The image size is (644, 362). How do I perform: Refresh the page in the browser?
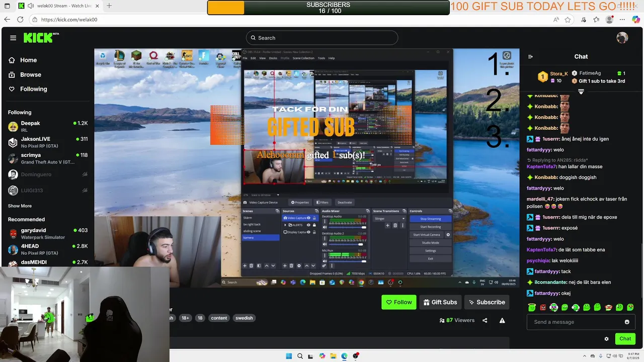click(x=20, y=20)
